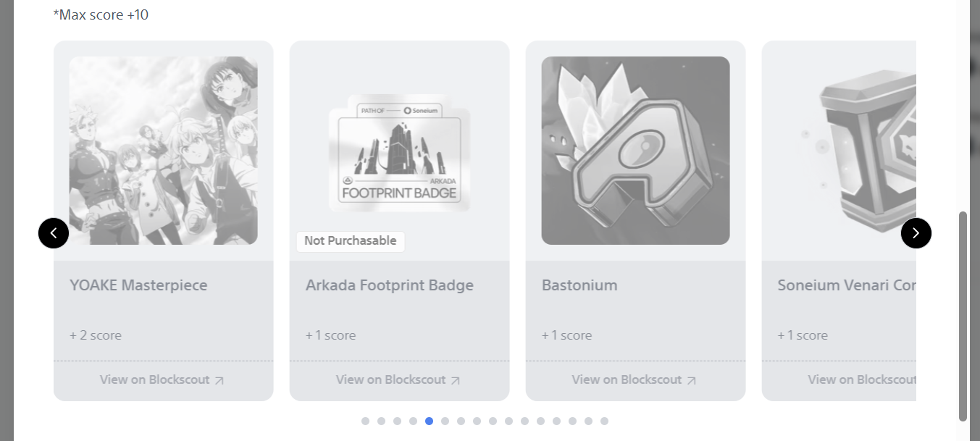
Task: Click the external arrow icon on YOAKE's Blockscout link
Action: point(219,380)
